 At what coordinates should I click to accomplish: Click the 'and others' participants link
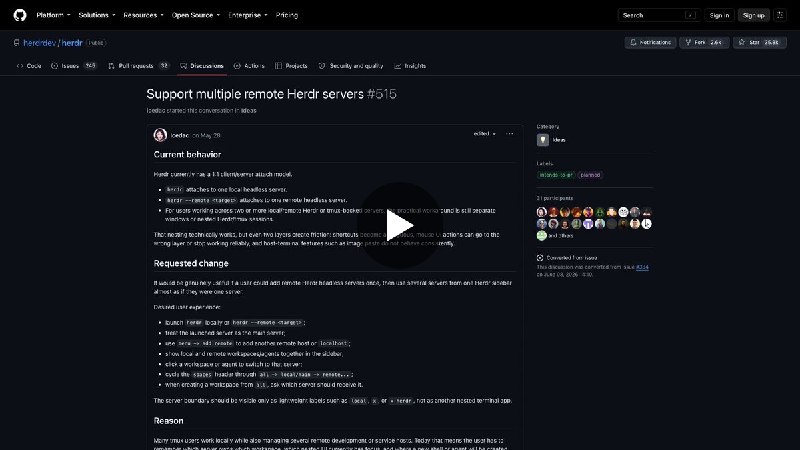pos(561,236)
